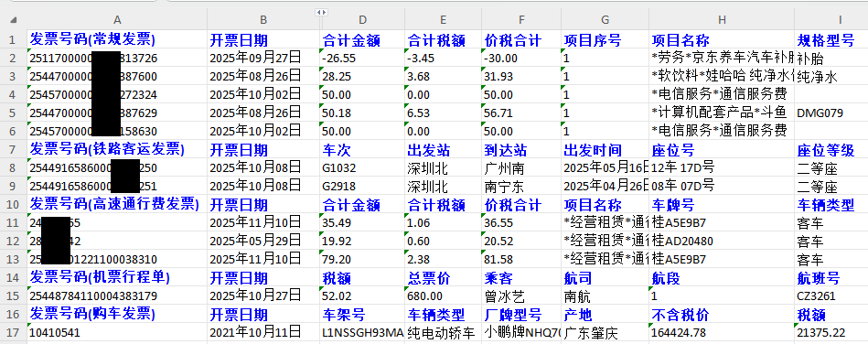Select train number G1032
Image resolution: width=868 pixels, height=344 pixels.
362,167
